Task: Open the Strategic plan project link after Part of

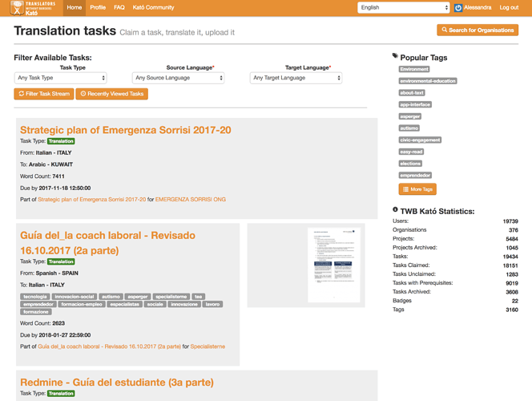Action: (x=92, y=200)
